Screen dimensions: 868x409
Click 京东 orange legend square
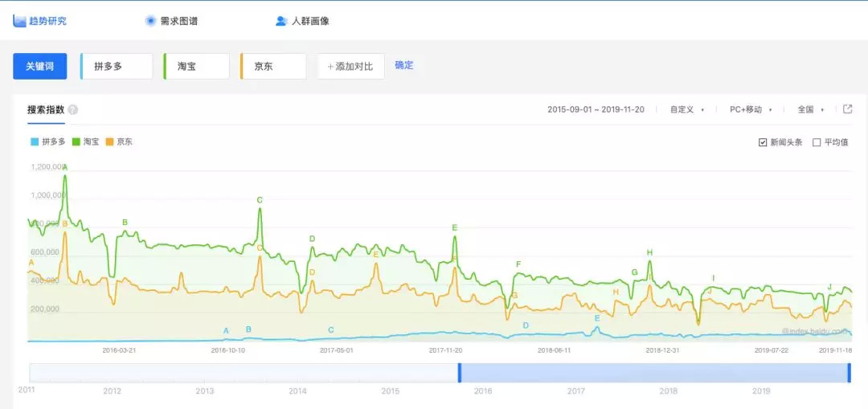(x=109, y=142)
